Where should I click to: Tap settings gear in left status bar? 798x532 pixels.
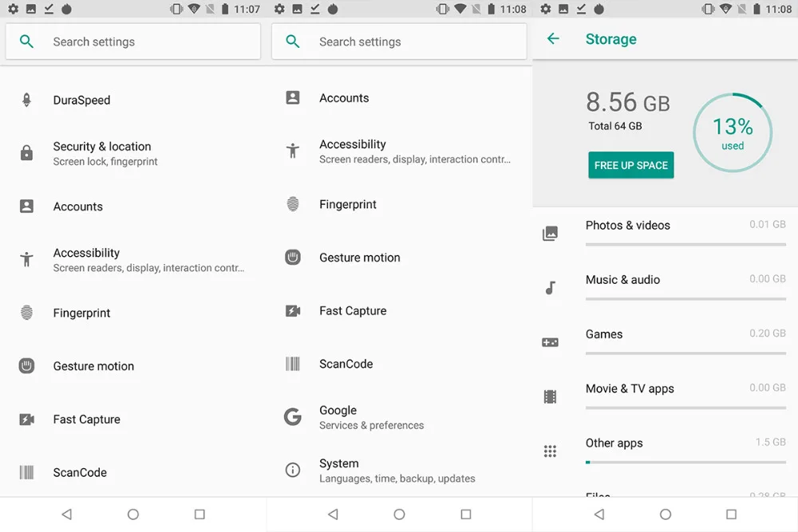coord(14,9)
